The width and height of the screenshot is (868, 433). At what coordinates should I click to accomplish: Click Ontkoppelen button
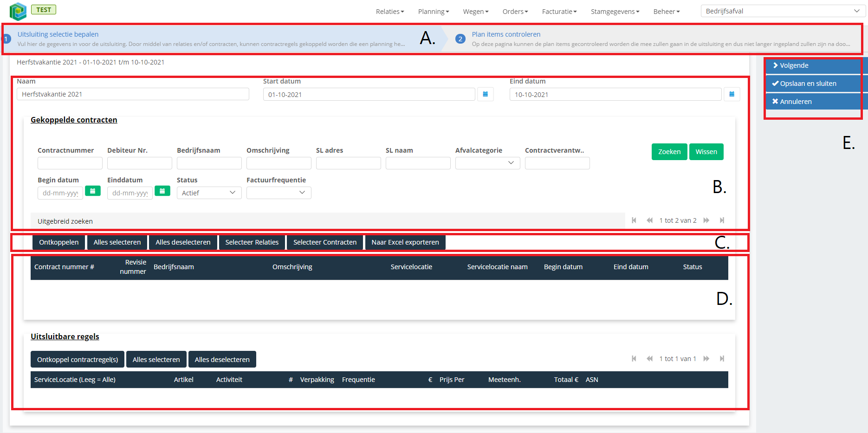click(59, 242)
